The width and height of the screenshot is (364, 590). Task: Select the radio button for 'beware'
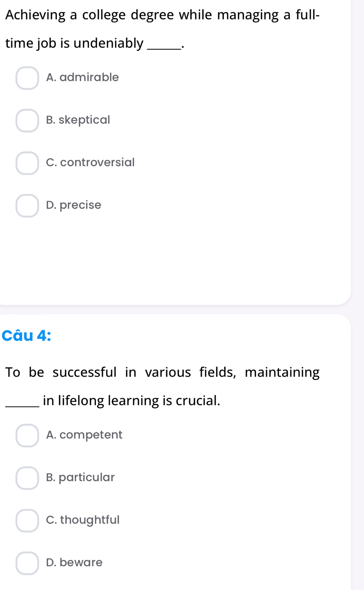(x=27, y=563)
